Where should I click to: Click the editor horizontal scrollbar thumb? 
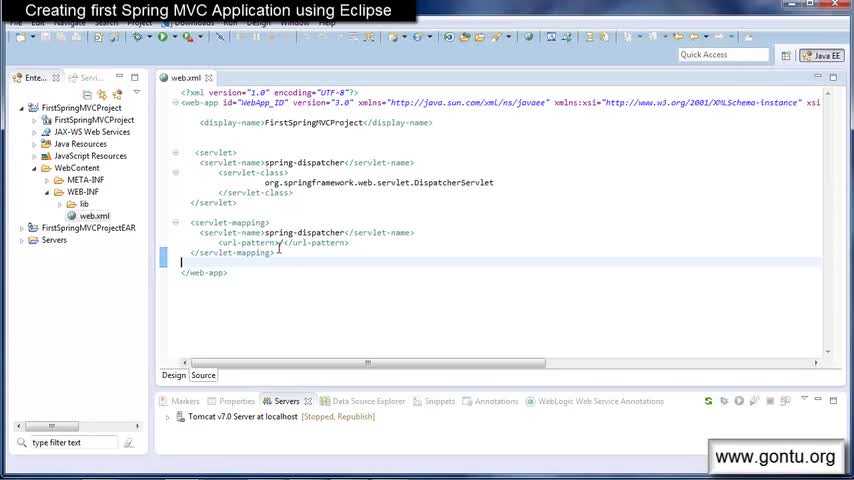coord(368,362)
